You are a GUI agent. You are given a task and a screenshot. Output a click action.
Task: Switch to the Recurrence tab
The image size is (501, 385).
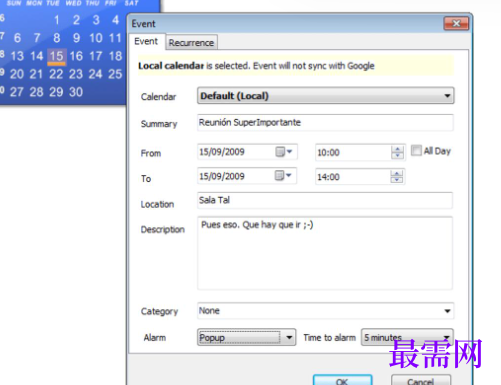click(x=191, y=43)
